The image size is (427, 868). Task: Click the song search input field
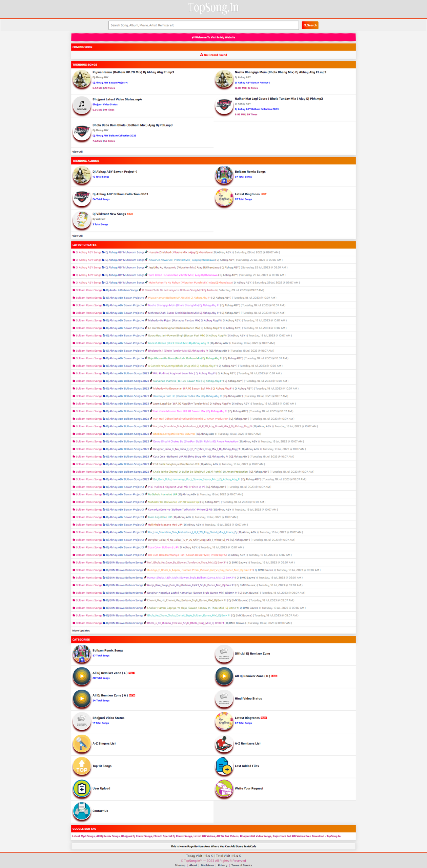click(203, 25)
